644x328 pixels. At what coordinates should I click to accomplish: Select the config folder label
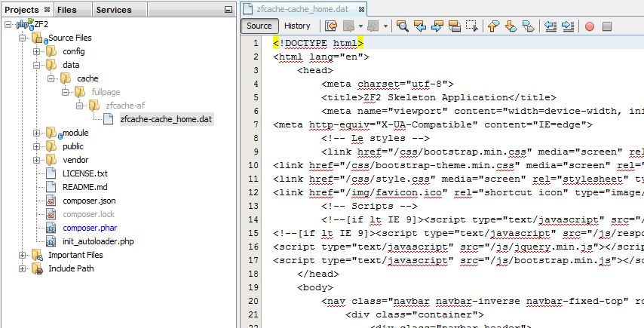pyautogui.click(x=74, y=51)
